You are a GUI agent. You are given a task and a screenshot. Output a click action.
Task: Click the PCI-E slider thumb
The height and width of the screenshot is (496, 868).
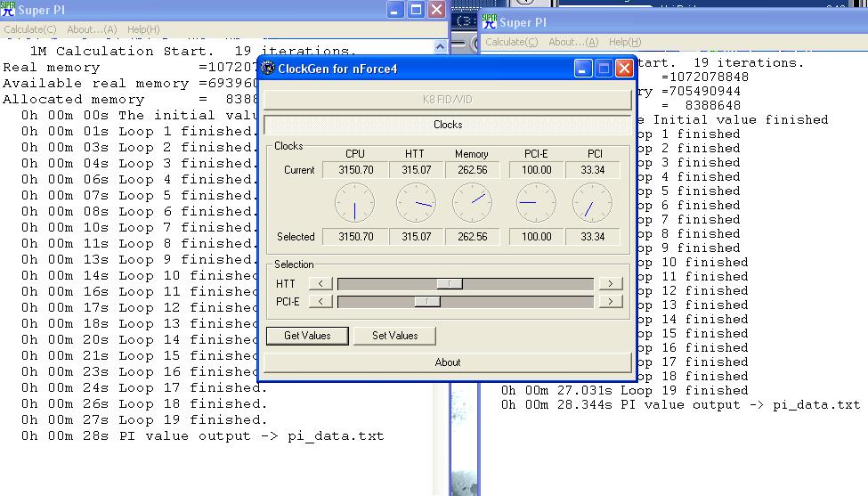427,302
